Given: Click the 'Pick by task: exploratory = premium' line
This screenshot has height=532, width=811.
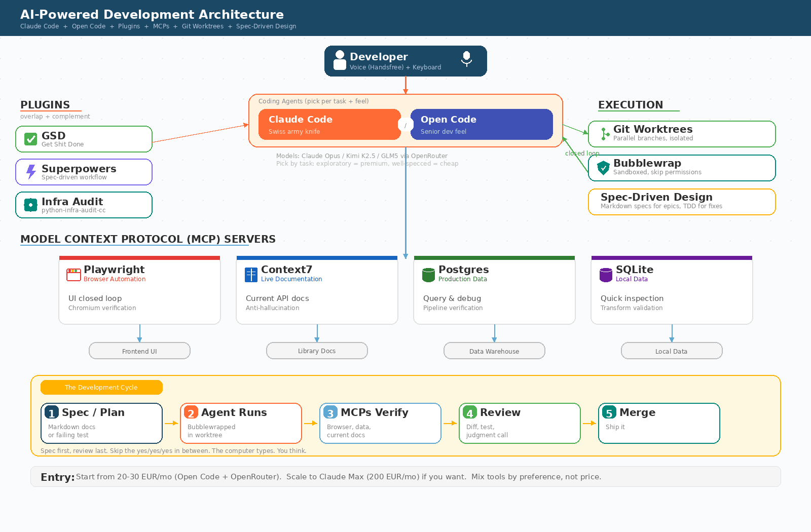Looking at the screenshot, I should click(x=367, y=164).
